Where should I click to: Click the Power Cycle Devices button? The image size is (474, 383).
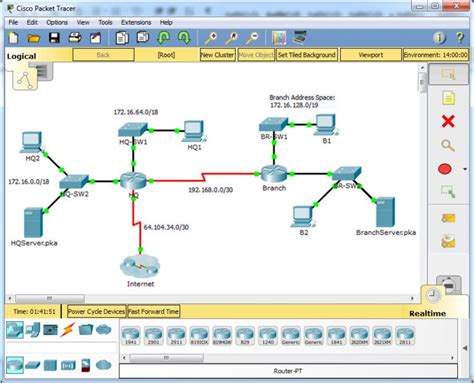coord(96,312)
